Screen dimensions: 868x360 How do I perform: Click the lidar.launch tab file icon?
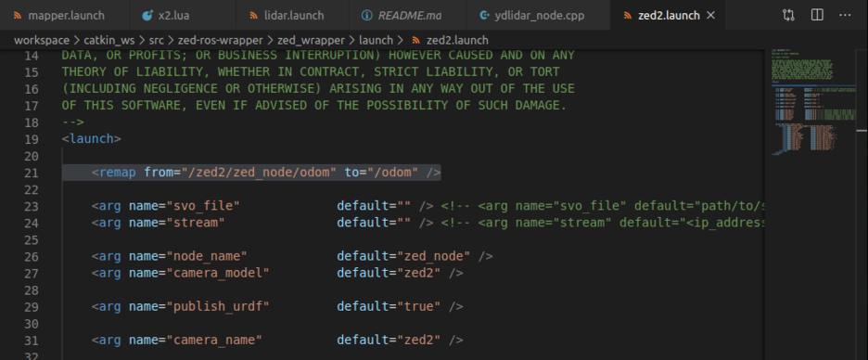click(253, 16)
